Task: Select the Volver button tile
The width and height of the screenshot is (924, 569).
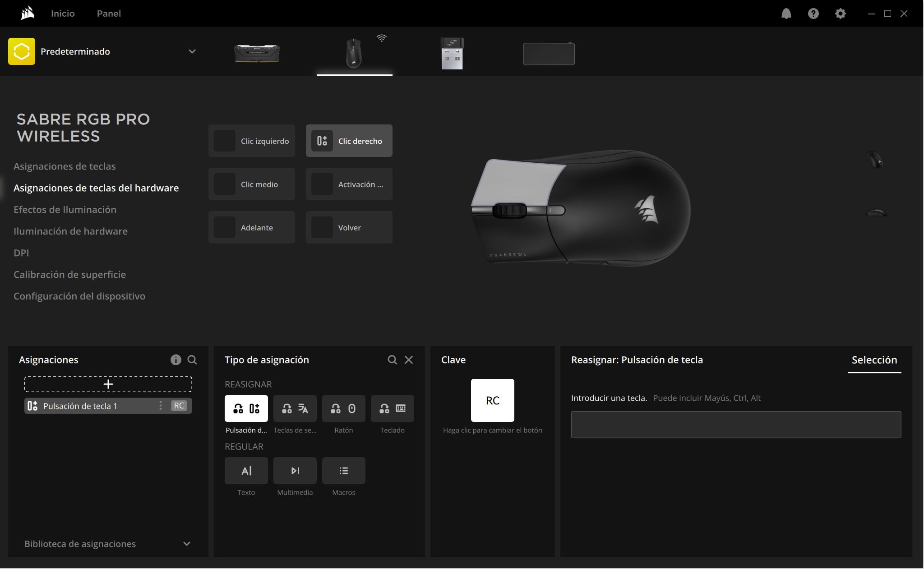Action: (349, 227)
